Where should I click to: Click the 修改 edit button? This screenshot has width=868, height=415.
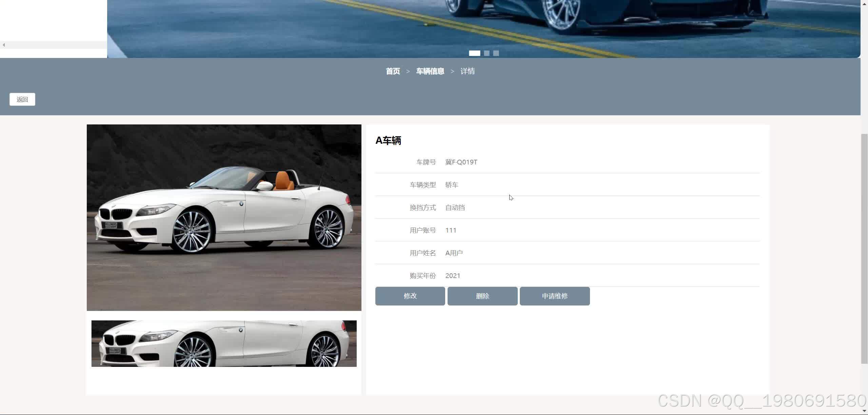point(410,296)
